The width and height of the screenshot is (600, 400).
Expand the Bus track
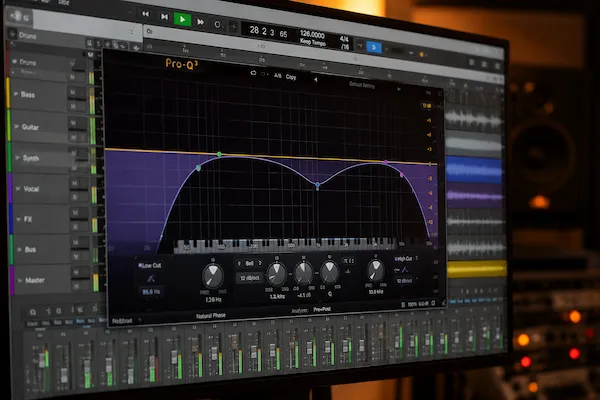click(x=20, y=250)
